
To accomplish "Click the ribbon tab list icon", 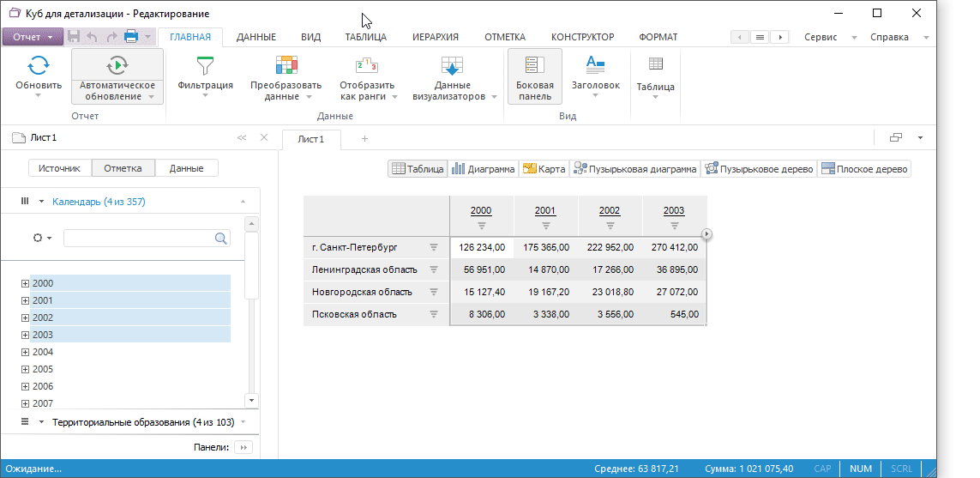I will (760, 38).
